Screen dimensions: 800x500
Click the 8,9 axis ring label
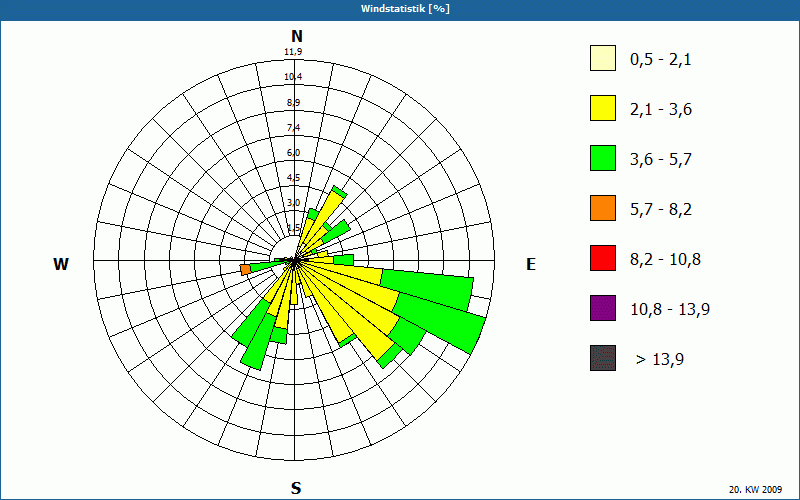coord(293,103)
